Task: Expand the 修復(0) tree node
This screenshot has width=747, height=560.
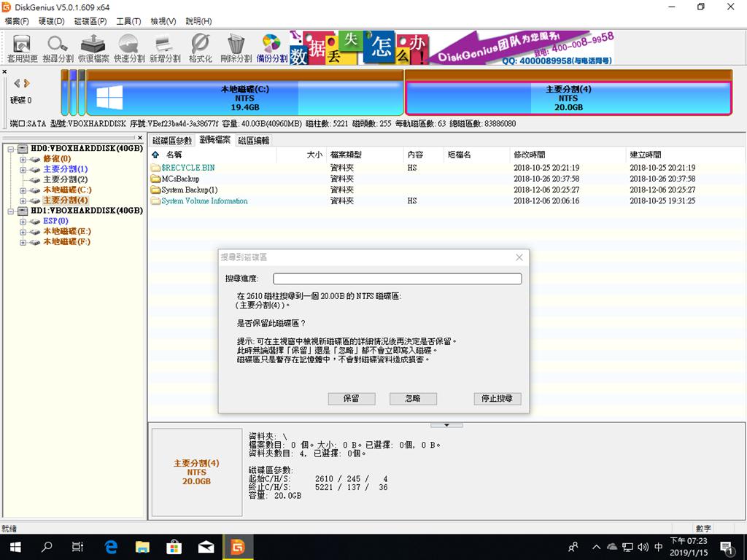Action: (23, 159)
